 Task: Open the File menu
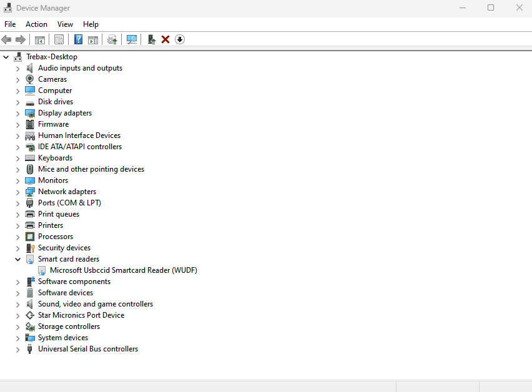click(x=10, y=24)
